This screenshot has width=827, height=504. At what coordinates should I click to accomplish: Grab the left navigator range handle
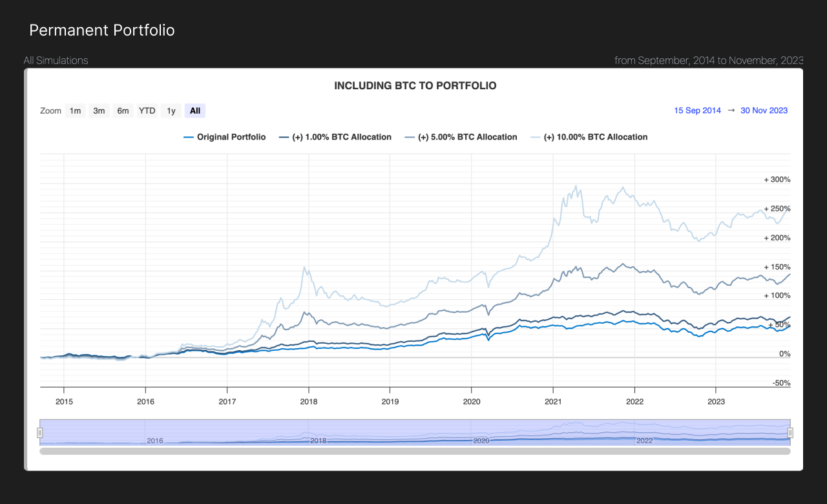(40, 432)
